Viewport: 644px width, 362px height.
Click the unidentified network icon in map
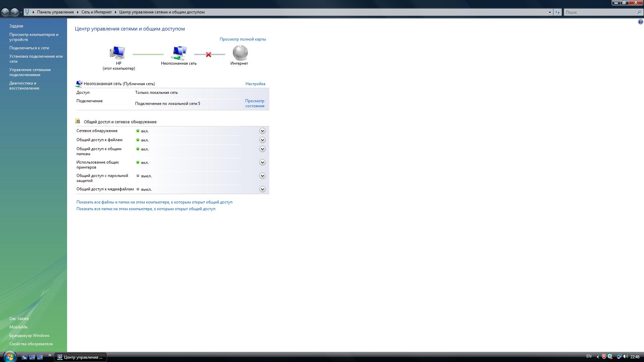click(179, 53)
